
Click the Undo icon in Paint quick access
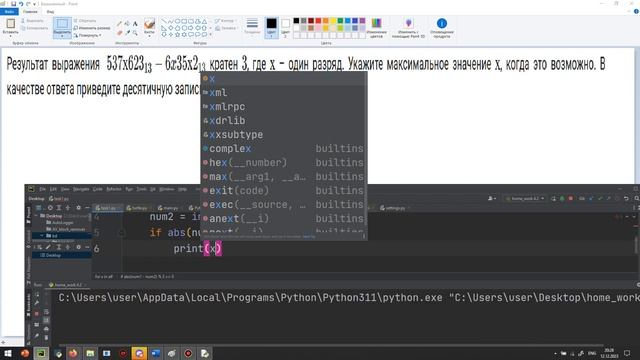pos(21,4)
